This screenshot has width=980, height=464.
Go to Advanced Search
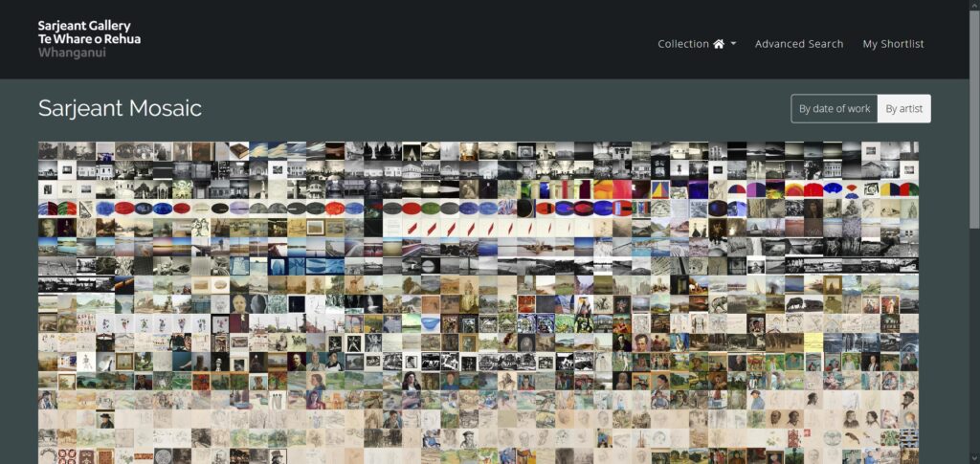click(x=799, y=44)
